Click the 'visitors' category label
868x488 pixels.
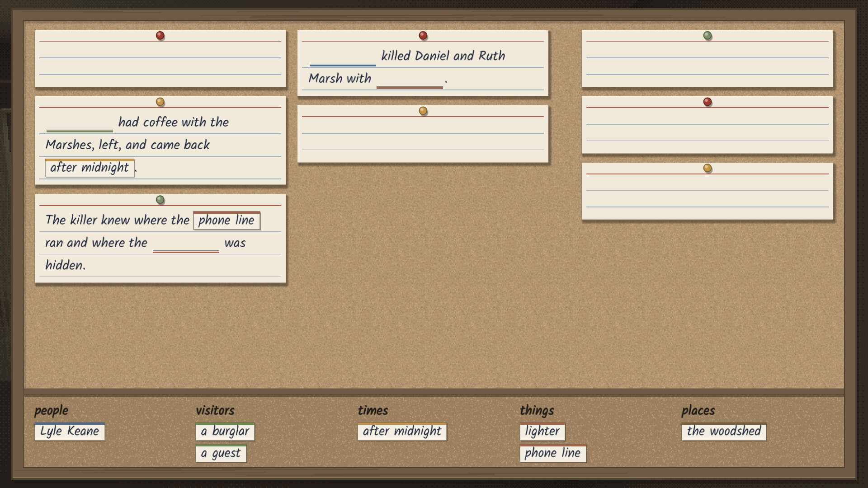[215, 410]
